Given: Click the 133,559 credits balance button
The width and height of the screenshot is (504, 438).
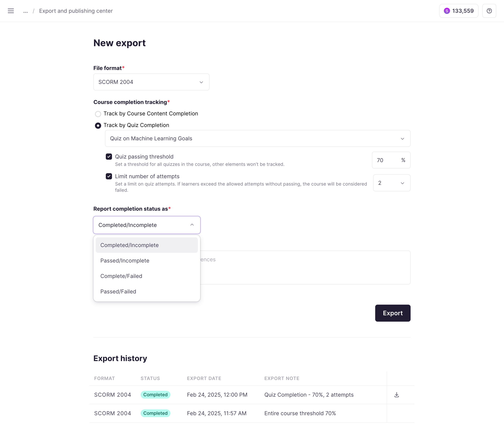Looking at the screenshot, I should (459, 11).
